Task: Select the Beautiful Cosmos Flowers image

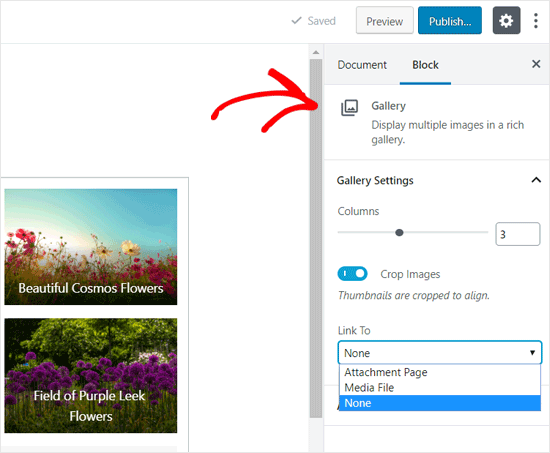Action: click(x=90, y=247)
